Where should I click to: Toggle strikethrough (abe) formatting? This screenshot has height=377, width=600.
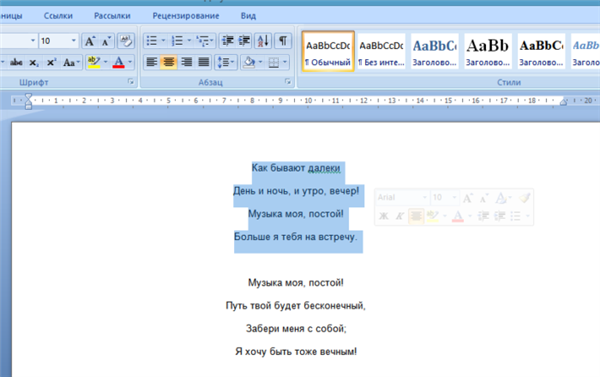(16, 62)
